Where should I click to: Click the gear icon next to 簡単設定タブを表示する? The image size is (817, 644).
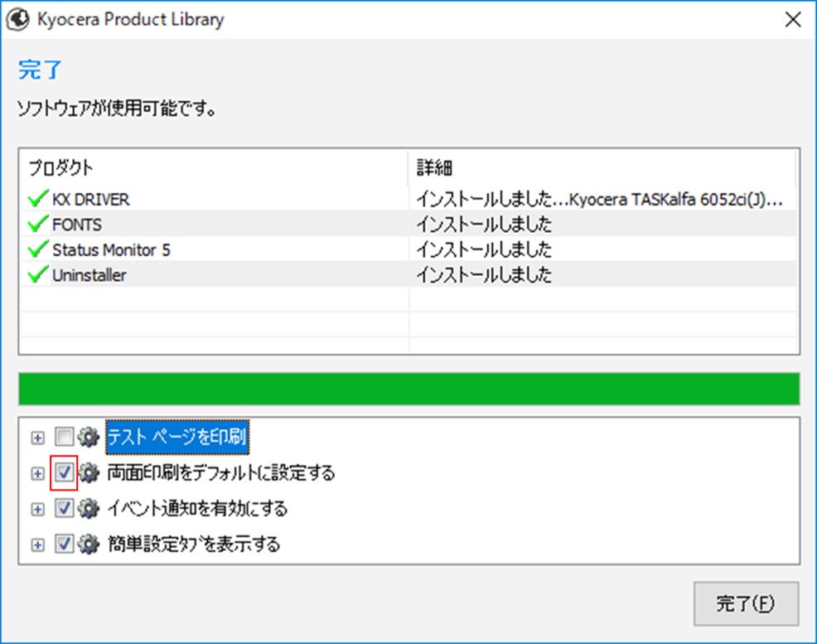click(89, 544)
